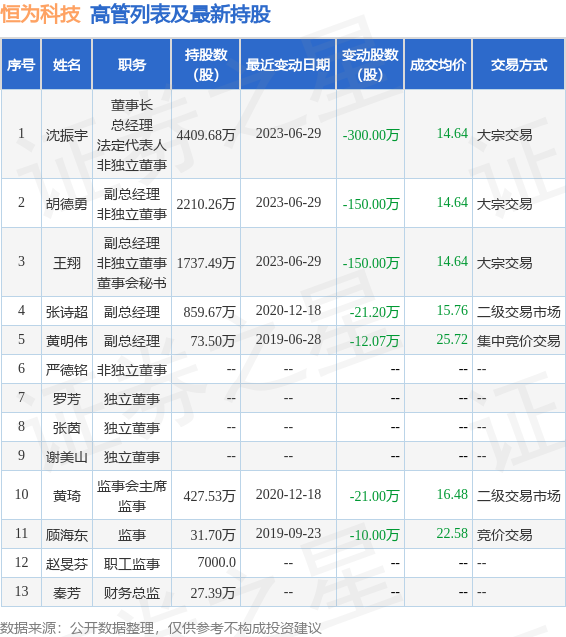
Task: Select 王翔 in the name column
Action: (x=67, y=263)
